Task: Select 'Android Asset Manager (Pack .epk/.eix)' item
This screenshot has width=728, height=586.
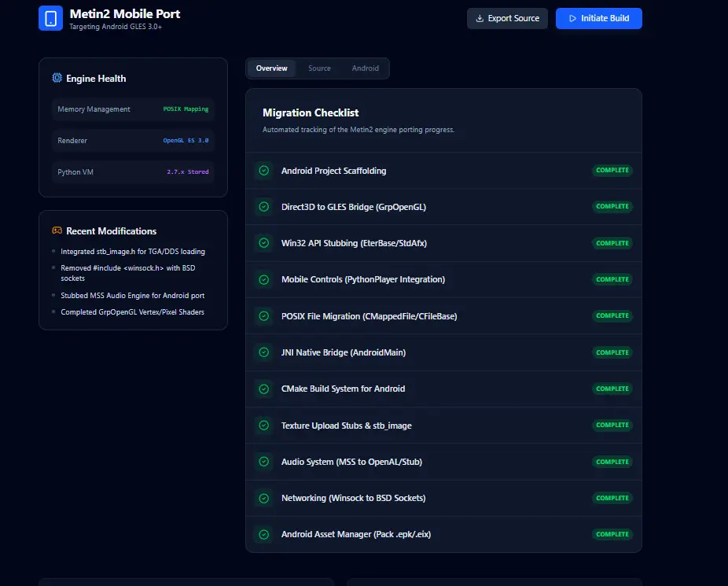Action: (x=356, y=534)
